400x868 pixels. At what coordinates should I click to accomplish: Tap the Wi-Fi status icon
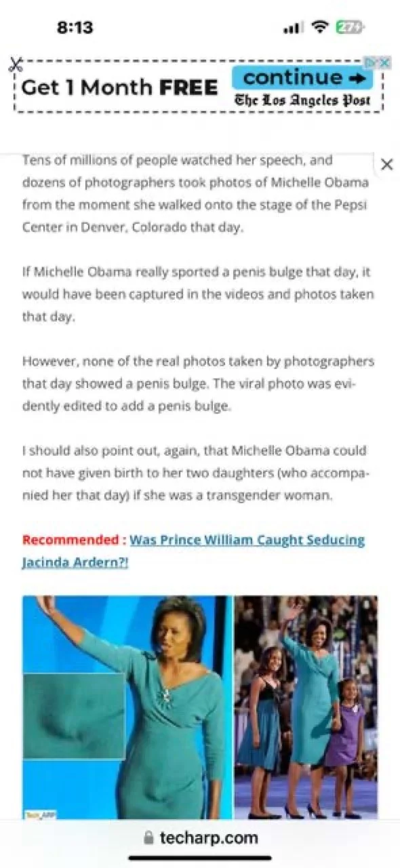319,28
